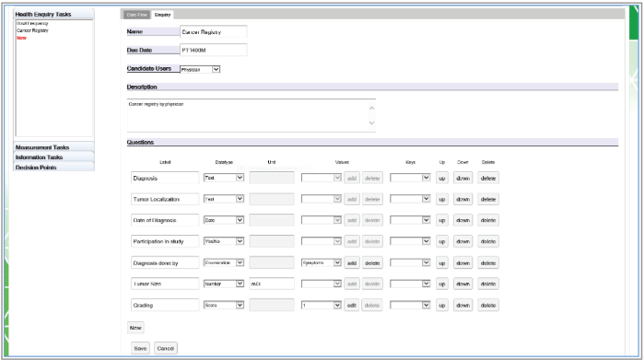The image size is (644, 360).
Task: Cancel the enquiry editing
Action: click(x=166, y=348)
